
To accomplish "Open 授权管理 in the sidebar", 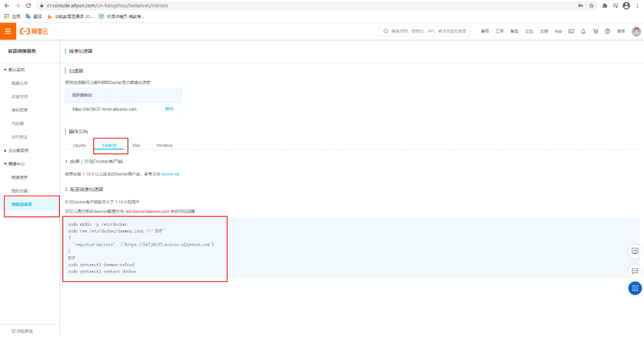I will 20,110.
